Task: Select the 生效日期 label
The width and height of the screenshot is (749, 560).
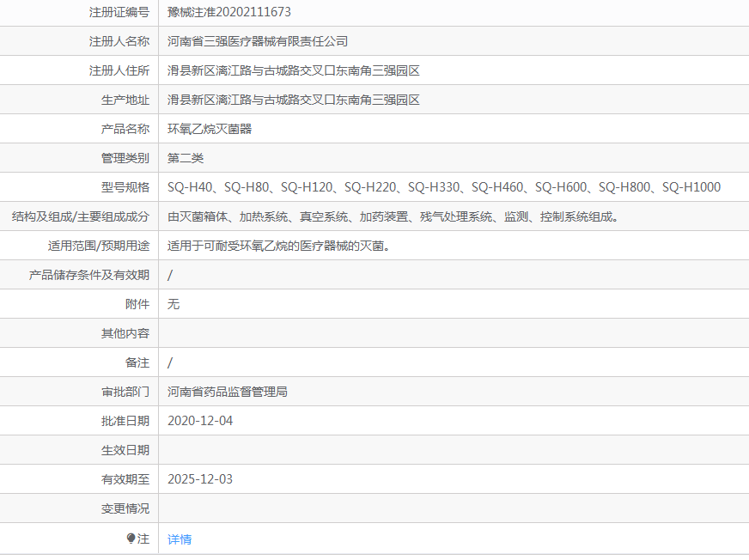Action: (125, 450)
